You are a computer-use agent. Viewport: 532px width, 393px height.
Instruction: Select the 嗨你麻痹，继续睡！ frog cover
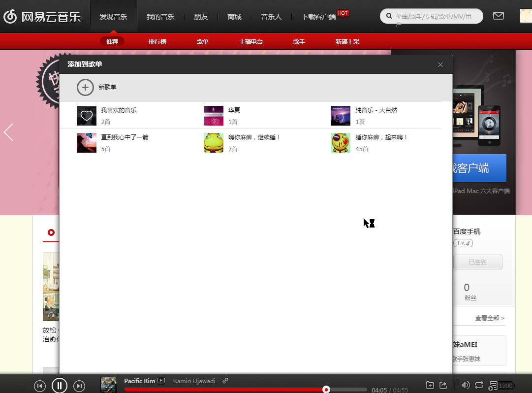(x=214, y=143)
